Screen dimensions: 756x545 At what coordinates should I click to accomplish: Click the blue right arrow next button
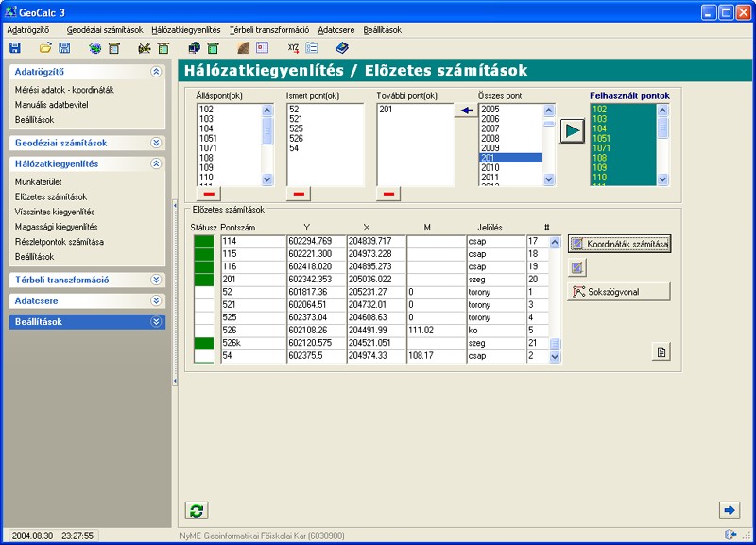pos(730,510)
